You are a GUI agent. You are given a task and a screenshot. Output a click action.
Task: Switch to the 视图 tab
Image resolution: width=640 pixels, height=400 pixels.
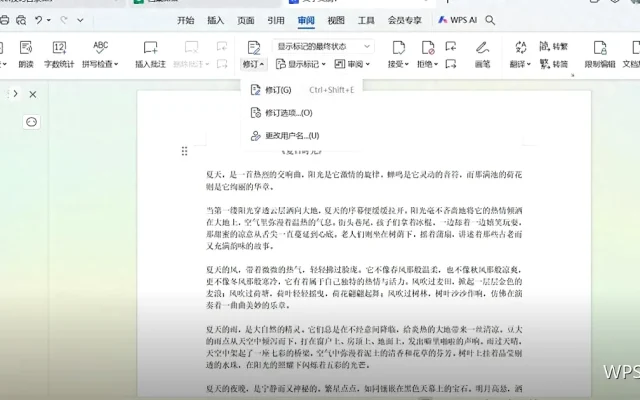pos(336,20)
